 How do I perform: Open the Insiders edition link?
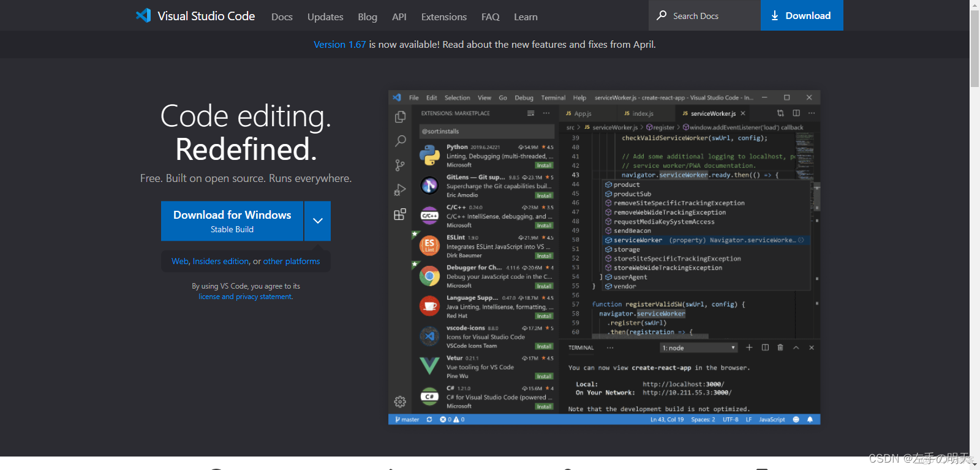click(x=221, y=261)
